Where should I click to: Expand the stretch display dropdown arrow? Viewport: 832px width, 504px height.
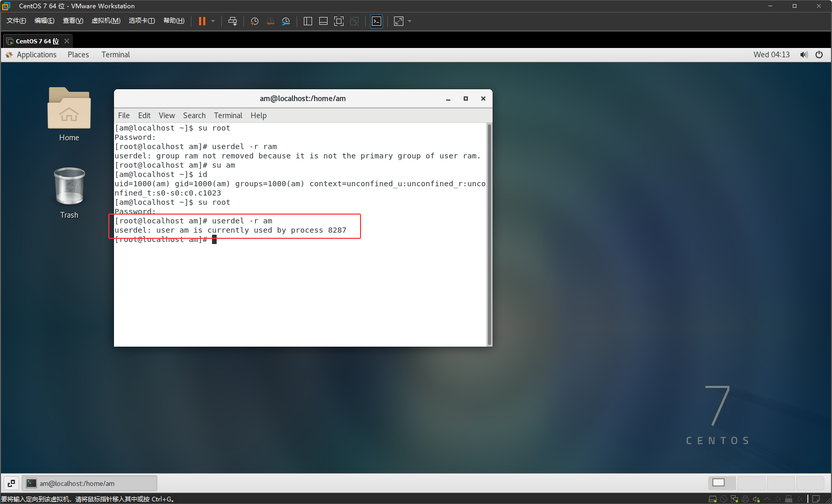[x=410, y=21]
